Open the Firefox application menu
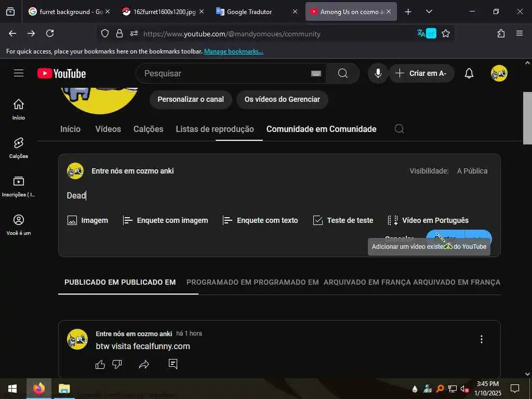Screen dimensions: 532x399 pos(520,33)
